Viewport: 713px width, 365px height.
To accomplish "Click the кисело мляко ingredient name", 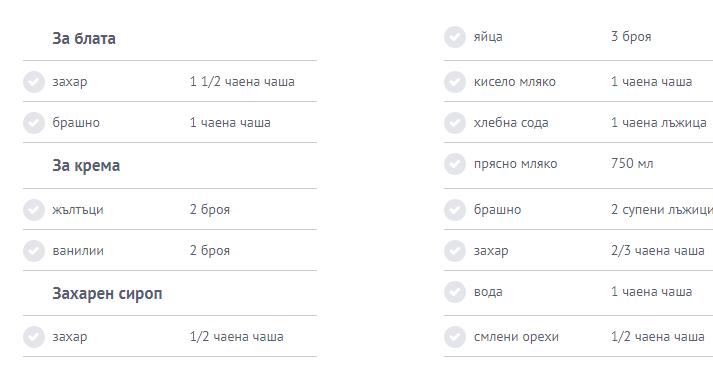I will pos(515,82).
